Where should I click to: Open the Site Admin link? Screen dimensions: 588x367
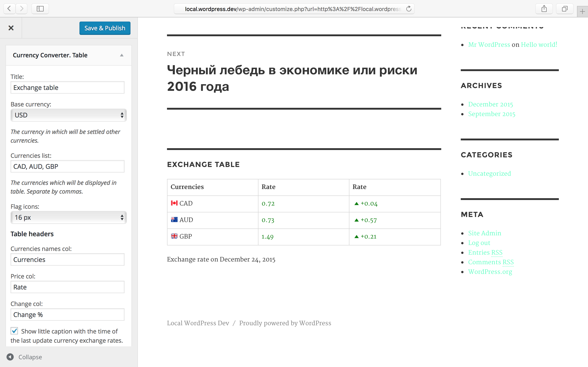pos(484,233)
